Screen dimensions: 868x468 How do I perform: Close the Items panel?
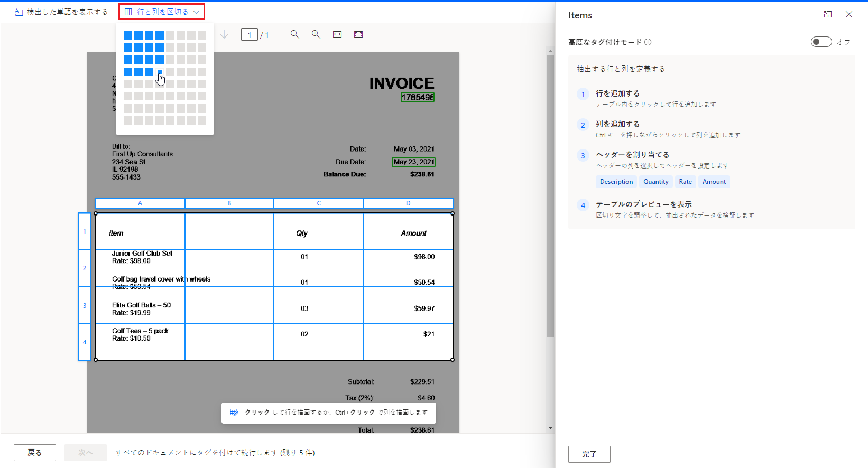coord(849,15)
